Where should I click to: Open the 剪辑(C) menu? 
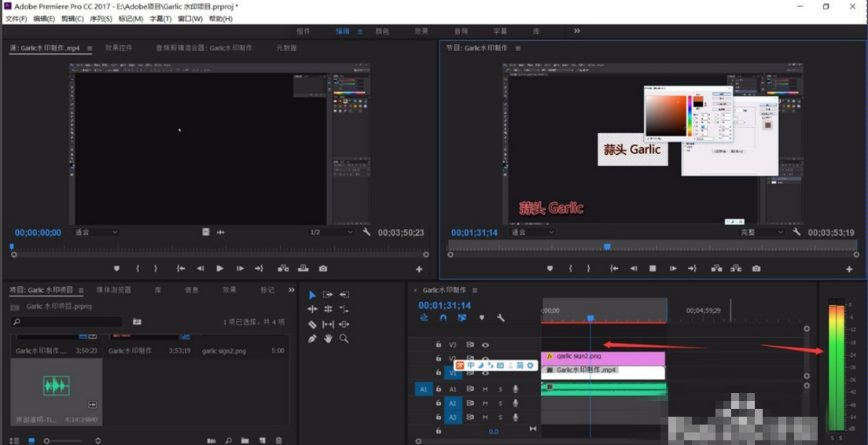coord(74,19)
